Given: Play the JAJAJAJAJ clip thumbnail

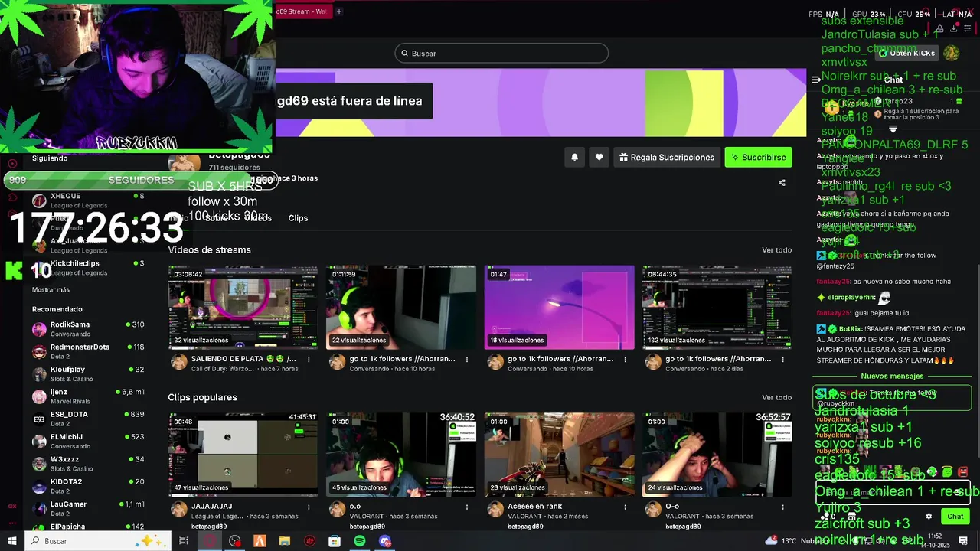Looking at the screenshot, I should (x=243, y=455).
